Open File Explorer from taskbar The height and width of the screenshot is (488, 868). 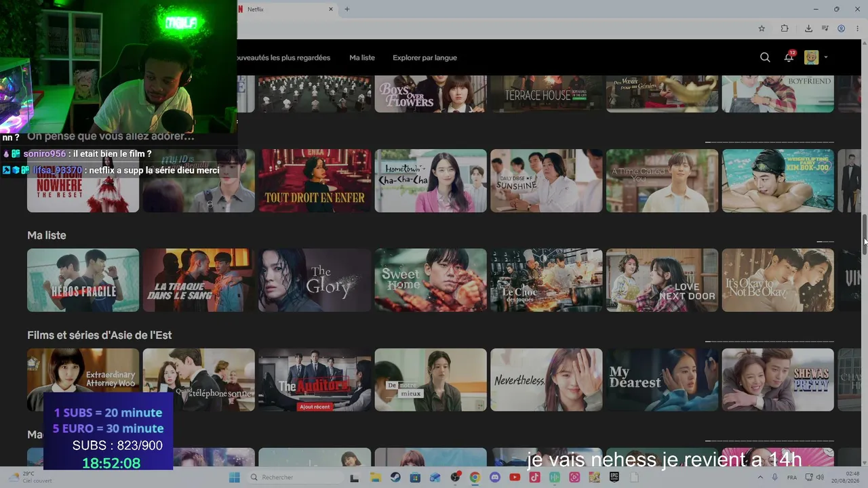(375, 477)
